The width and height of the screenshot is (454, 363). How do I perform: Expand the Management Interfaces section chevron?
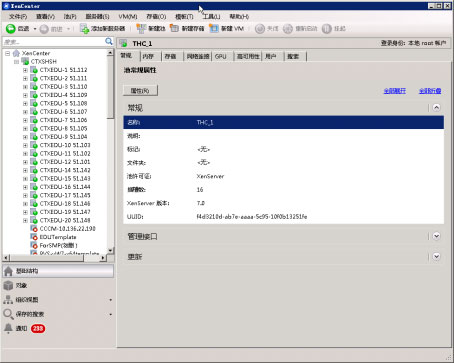click(x=436, y=236)
